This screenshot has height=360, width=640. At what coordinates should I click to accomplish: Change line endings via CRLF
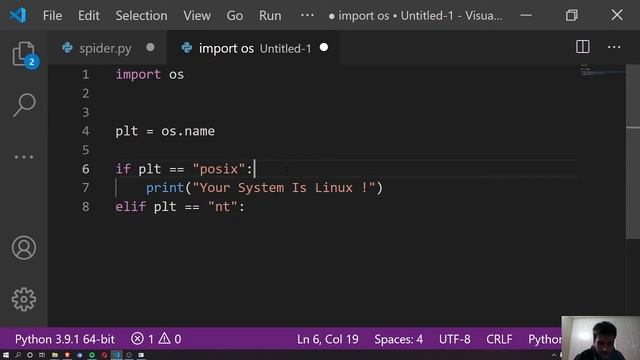point(499,339)
